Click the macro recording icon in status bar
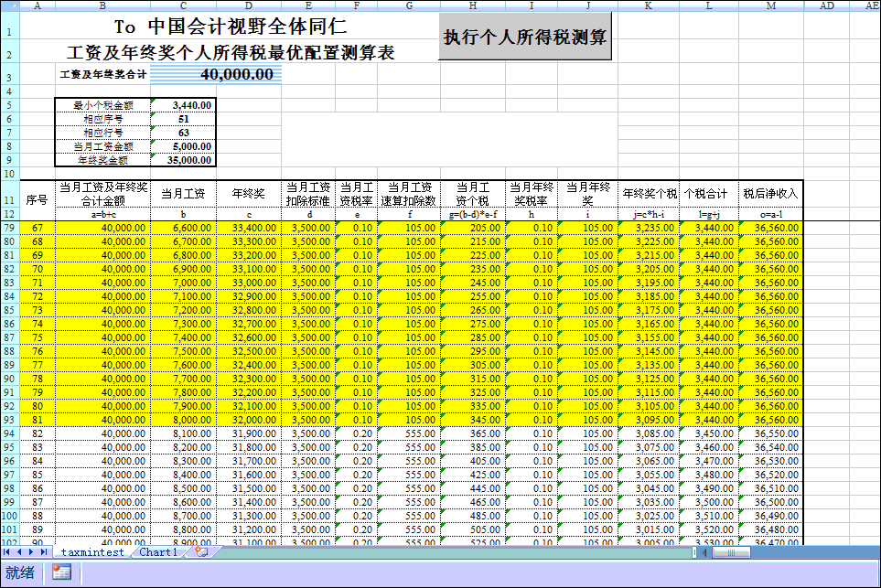The height and width of the screenshot is (588, 881). (x=62, y=572)
